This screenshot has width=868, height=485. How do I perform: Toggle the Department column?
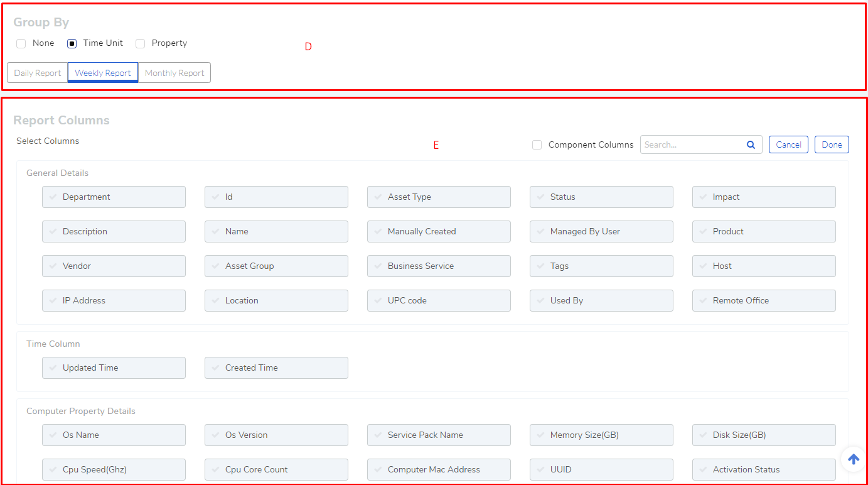(114, 197)
